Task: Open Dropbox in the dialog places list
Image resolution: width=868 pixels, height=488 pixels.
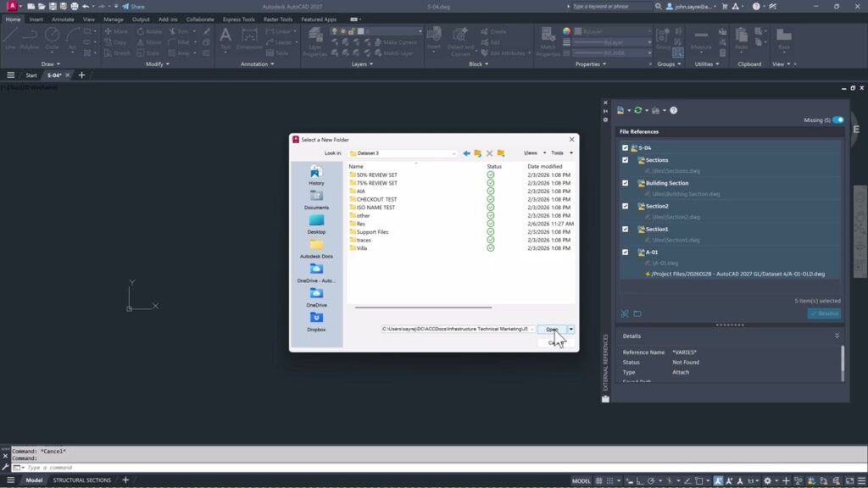Action: pyautogui.click(x=316, y=321)
